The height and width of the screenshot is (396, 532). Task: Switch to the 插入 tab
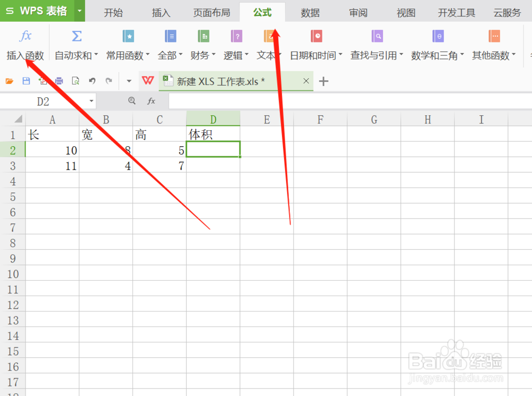pos(161,13)
